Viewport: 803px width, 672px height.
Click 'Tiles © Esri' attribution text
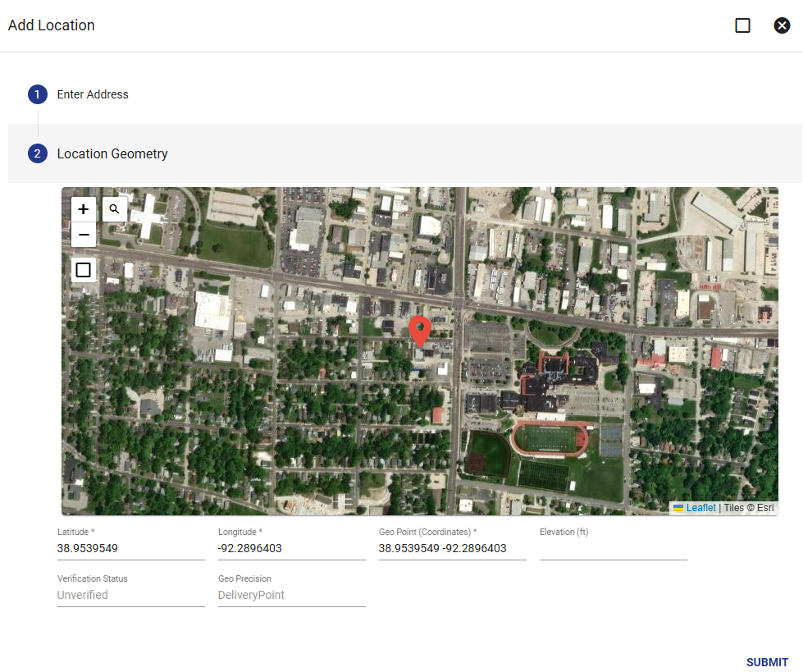pos(749,508)
